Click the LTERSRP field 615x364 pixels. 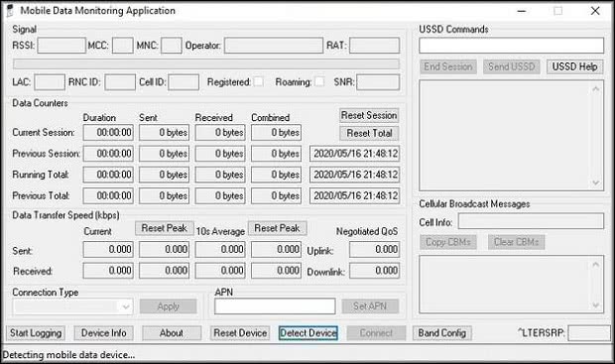point(589,333)
